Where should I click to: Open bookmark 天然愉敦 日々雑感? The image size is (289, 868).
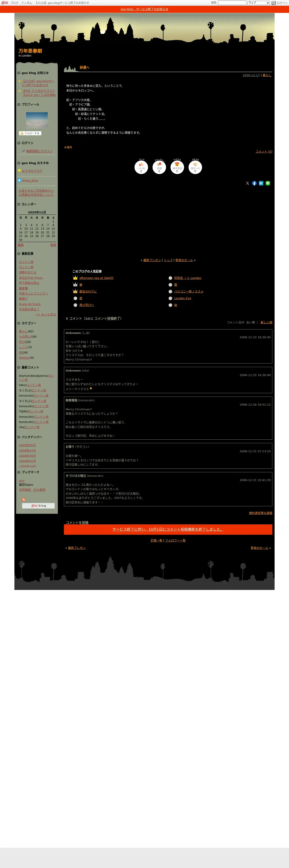point(32,490)
